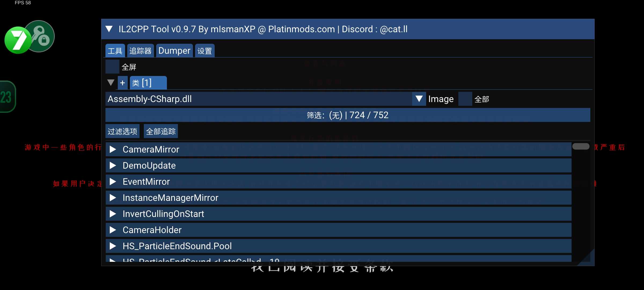The width and height of the screenshot is (644, 290).
Task: Collapse the IL2CPP Tool window title triangle
Action: (109, 29)
